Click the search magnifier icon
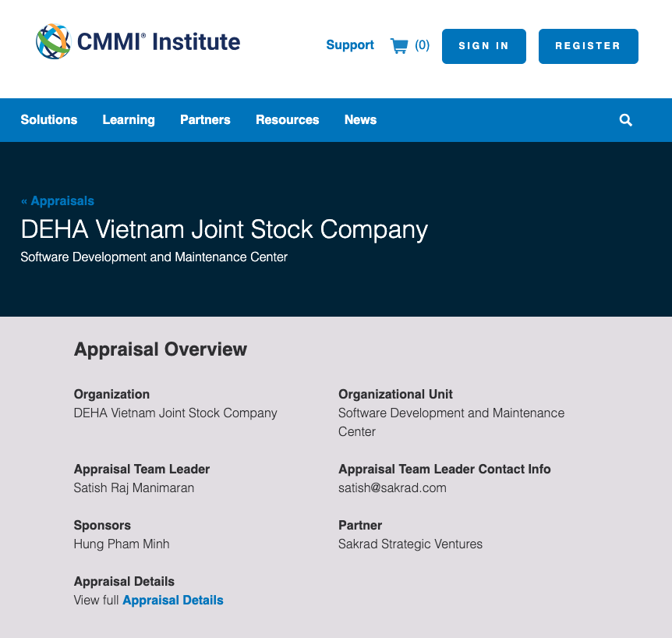 tap(625, 120)
